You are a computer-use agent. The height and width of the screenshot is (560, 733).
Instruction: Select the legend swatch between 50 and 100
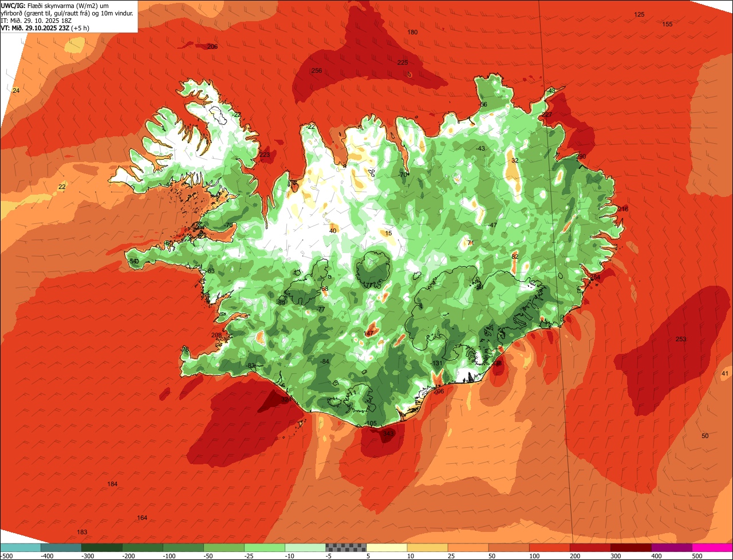point(509,547)
